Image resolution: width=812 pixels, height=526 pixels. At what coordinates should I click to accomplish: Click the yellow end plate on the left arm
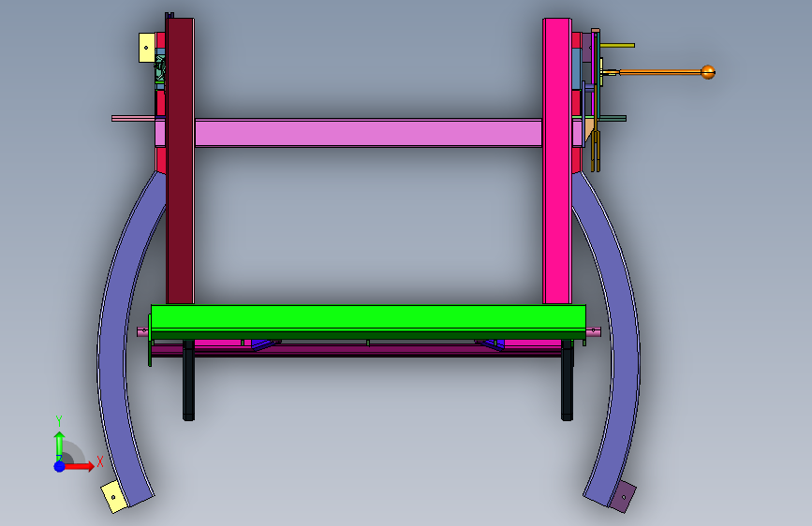(x=114, y=497)
